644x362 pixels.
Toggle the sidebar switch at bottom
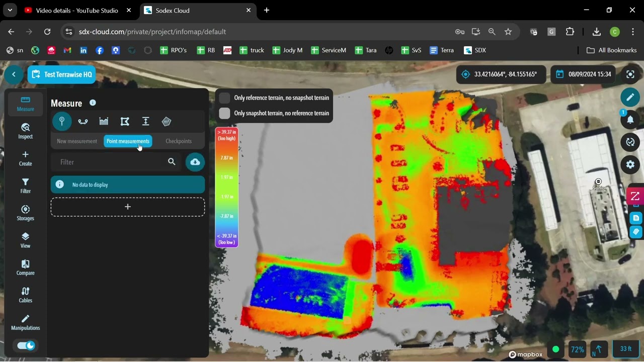click(26, 345)
